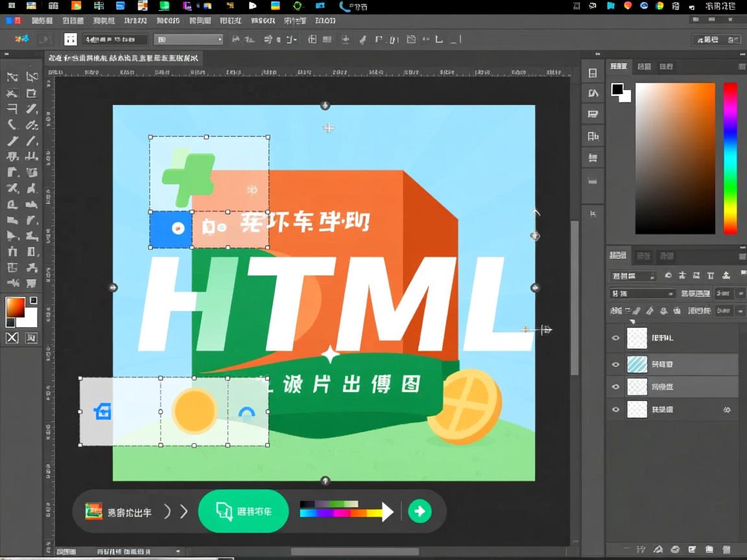Open the blend mode dropdown in Layers panel

point(642,293)
